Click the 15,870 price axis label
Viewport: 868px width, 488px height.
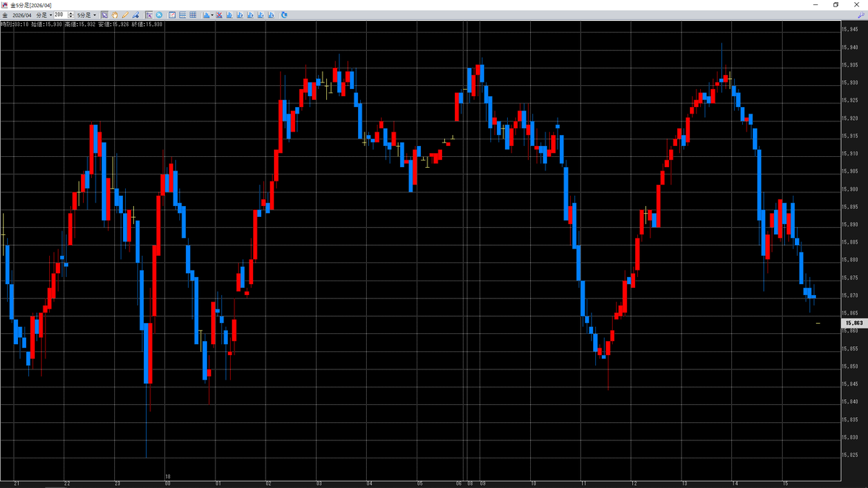click(851, 296)
